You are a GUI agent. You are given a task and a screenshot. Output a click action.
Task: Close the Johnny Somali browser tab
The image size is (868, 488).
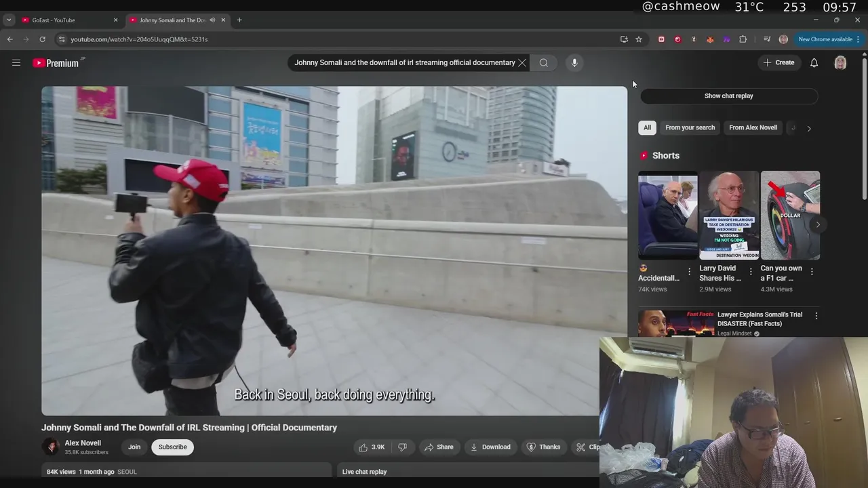pos(223,20)
